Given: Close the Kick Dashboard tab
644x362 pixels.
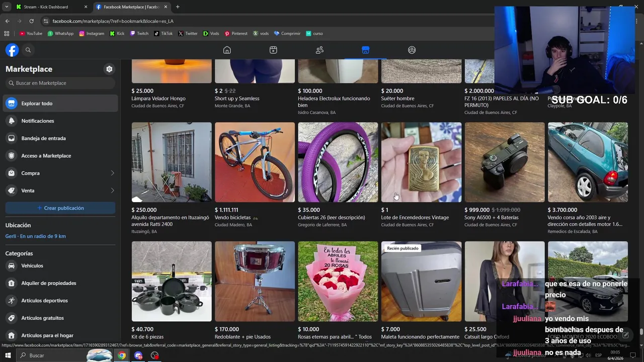Looking at the screenshot, I should click(86, 7).
